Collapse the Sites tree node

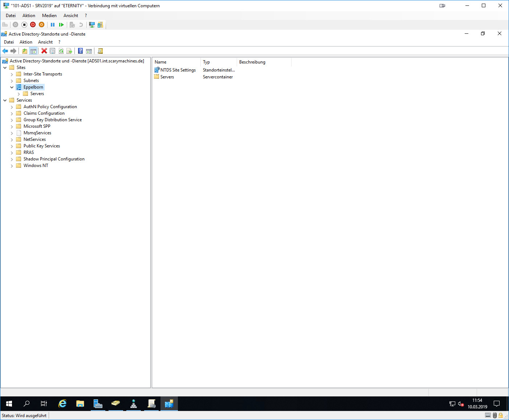5,68
